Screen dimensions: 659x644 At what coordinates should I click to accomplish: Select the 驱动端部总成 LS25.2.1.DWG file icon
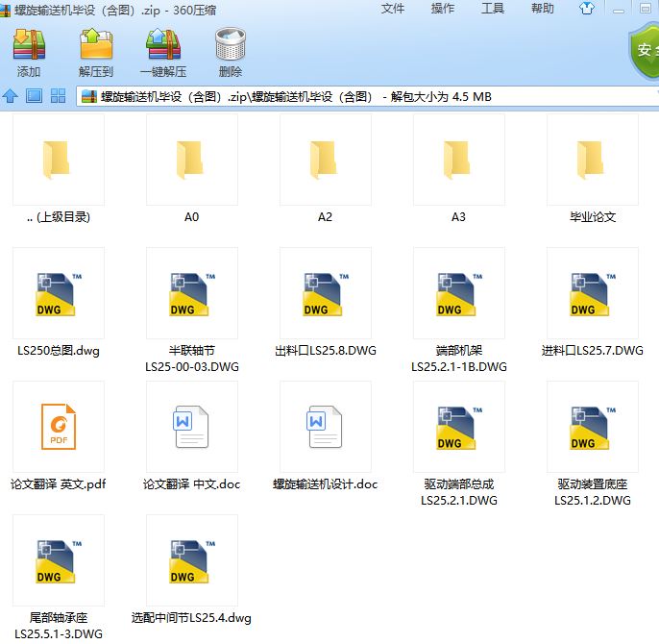coord(459,427)
